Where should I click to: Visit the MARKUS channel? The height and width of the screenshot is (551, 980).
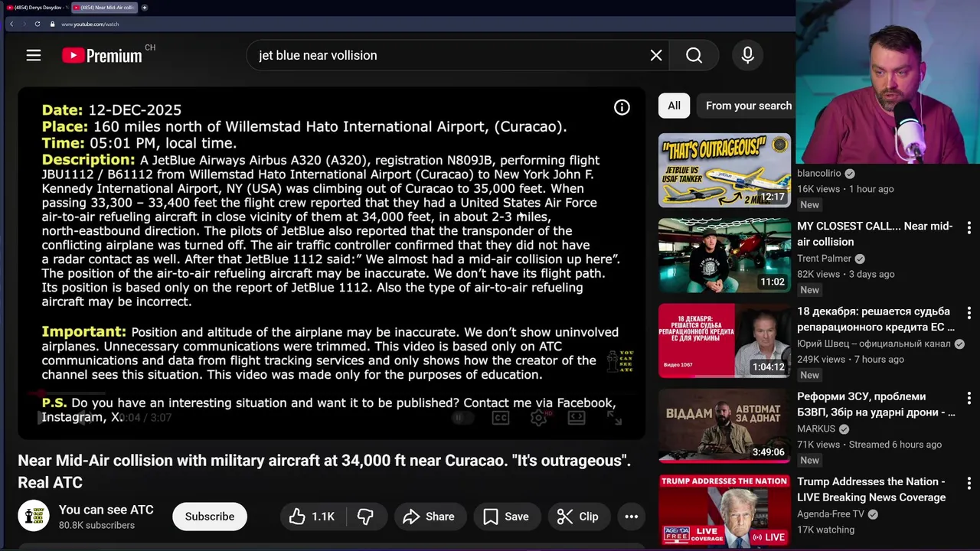click(x=816, y=429)
